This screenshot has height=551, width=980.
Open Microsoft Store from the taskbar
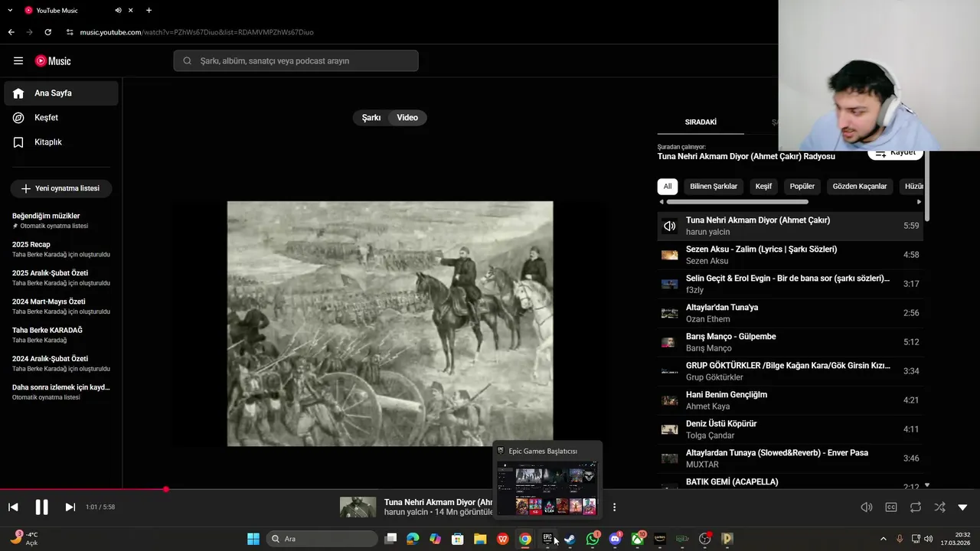click(x=458, y=539)
